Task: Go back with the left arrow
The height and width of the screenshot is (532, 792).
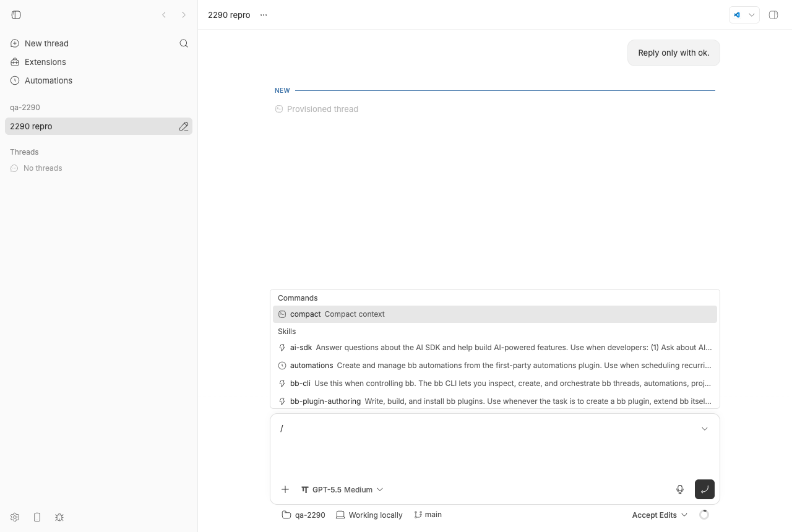Action: (x=164, y=15)
